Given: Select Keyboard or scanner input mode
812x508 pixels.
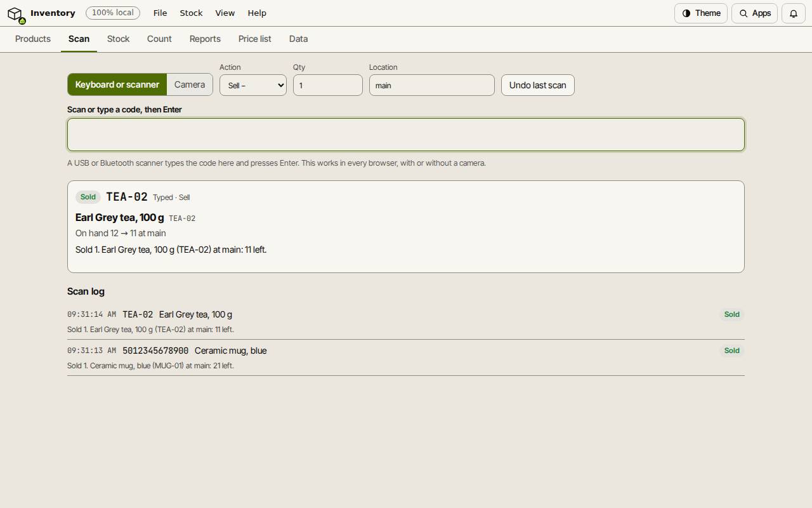Looking at the screenshot, I should (x=117, y=84).
